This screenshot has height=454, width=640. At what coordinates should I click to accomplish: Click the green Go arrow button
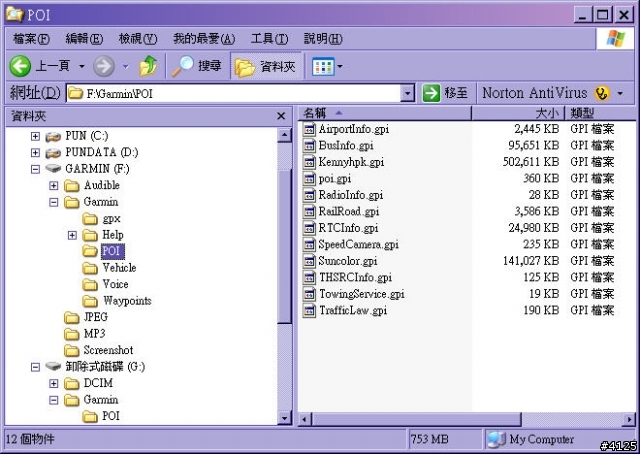[x=431, y=93]
